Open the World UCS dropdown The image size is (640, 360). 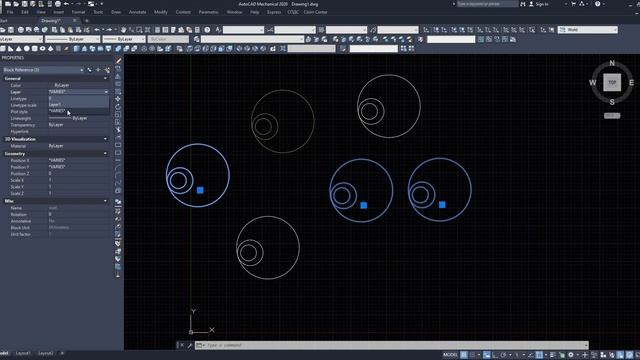(x=588, y=30)
